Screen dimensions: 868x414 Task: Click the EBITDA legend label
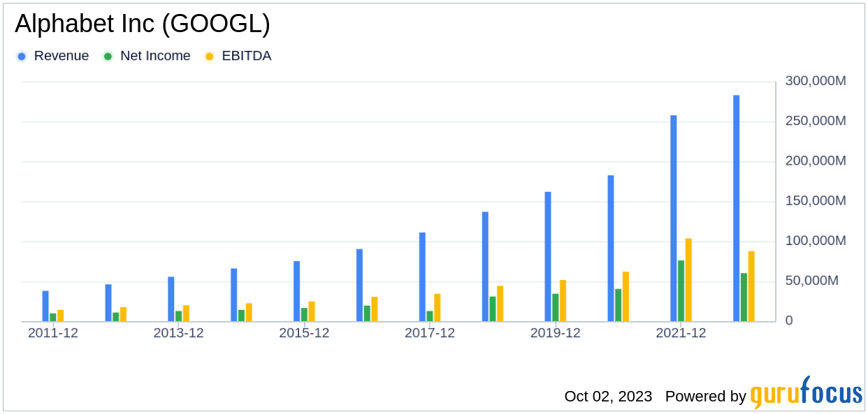pos(247,56)
